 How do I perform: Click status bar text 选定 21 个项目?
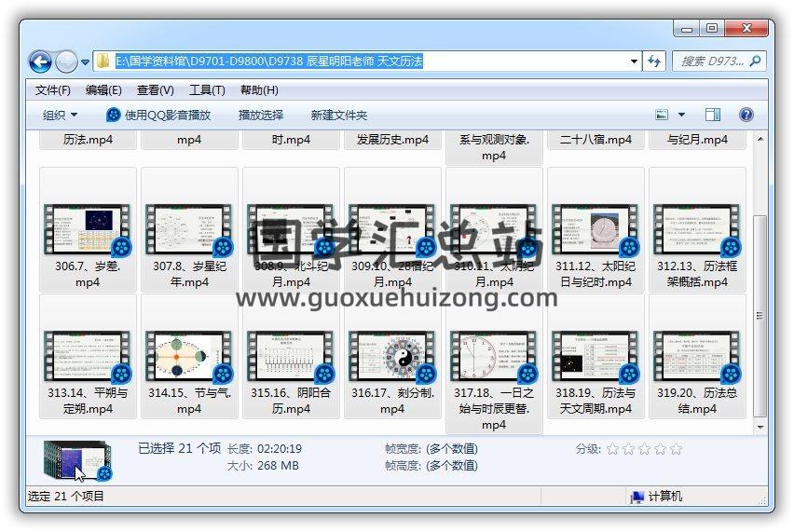tap(66, 496)
